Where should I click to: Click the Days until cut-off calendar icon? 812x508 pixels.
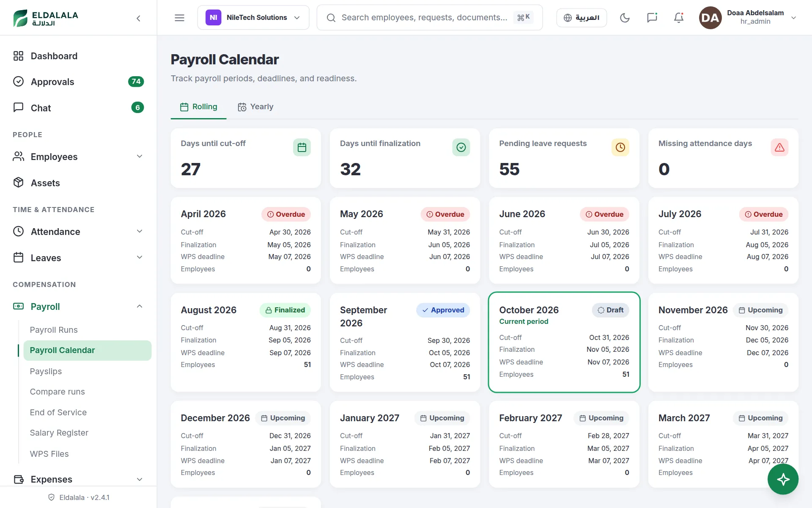coord(302,147)
